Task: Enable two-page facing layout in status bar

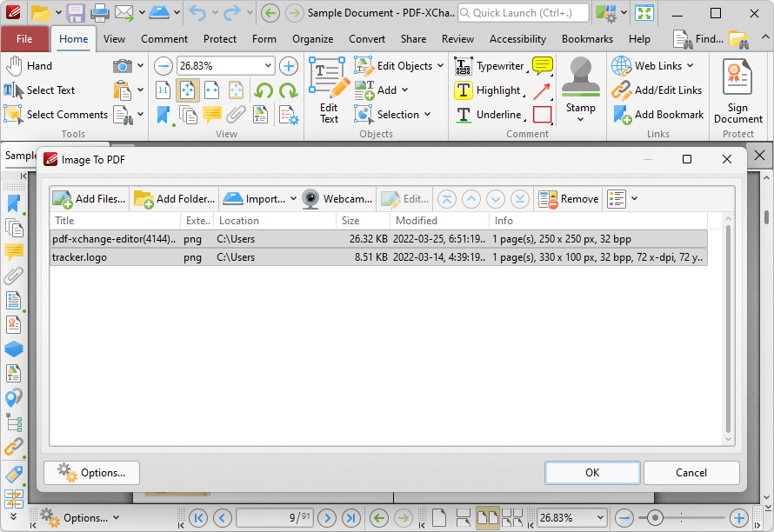Action: (x=487, y=518)
